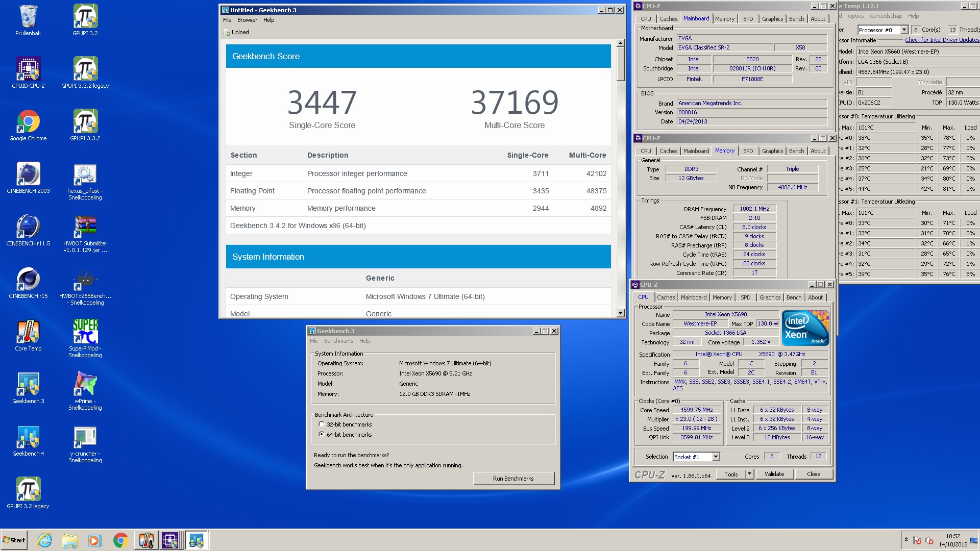Open the GPUPI 3.2 legacy desktop icon

click(28, 493)
